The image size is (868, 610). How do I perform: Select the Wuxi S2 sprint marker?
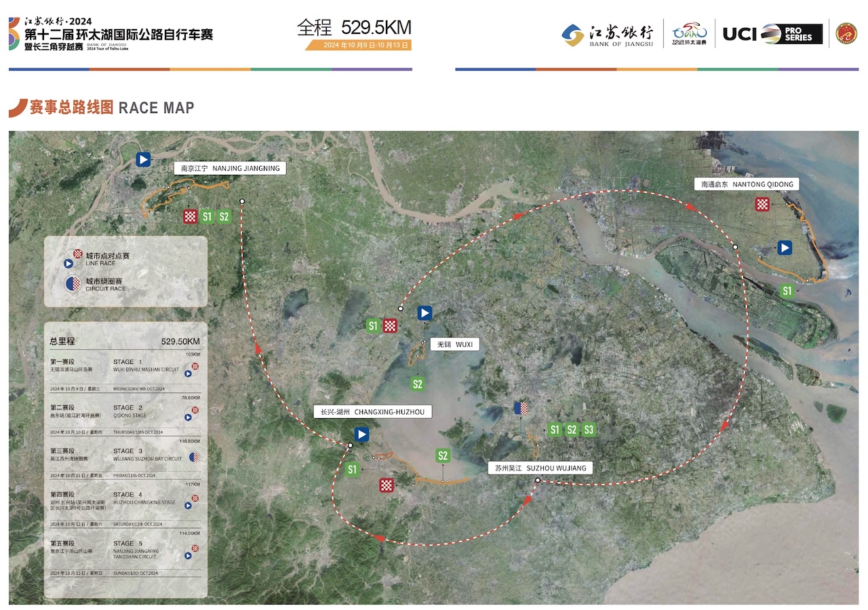(x=418, y=384)
